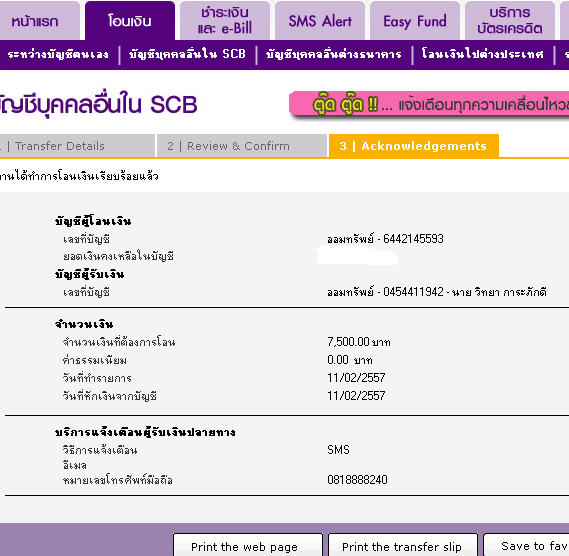The image size is (569, 556).
Task: Open the หน้าแรก home tab
Action: 39,21
